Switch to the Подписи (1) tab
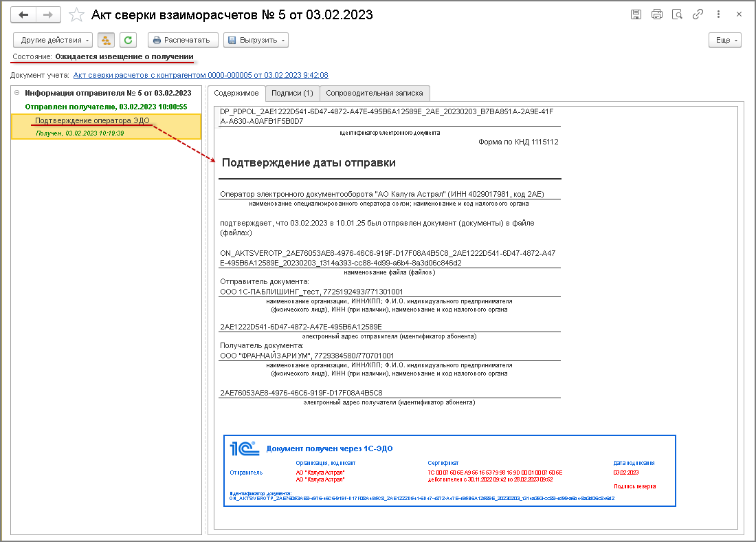The width and height of the screenshot is (756, 542). click(292, 93)
